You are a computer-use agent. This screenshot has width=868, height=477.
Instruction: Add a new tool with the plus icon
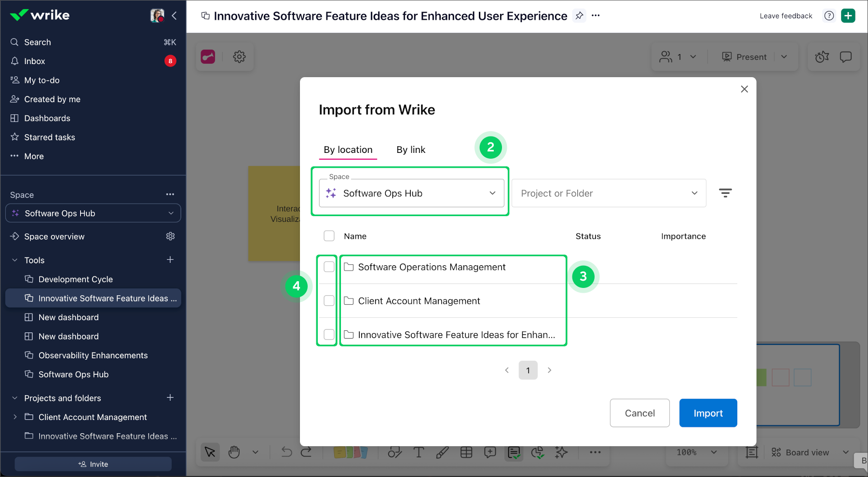(x=170, y=259)
